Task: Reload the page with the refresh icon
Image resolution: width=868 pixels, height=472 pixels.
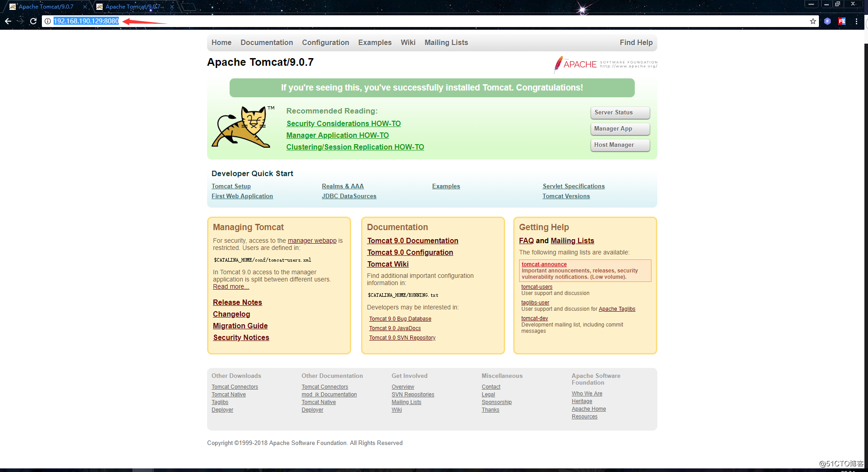Action: [x=33, y=21]
